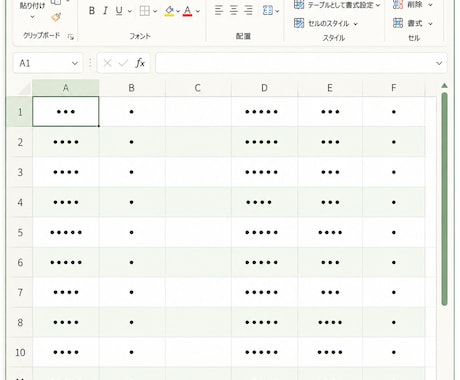Open Insert Function fx dialog
The width and height of the screenshot is (460, 380).
click(x=140, y=63)
